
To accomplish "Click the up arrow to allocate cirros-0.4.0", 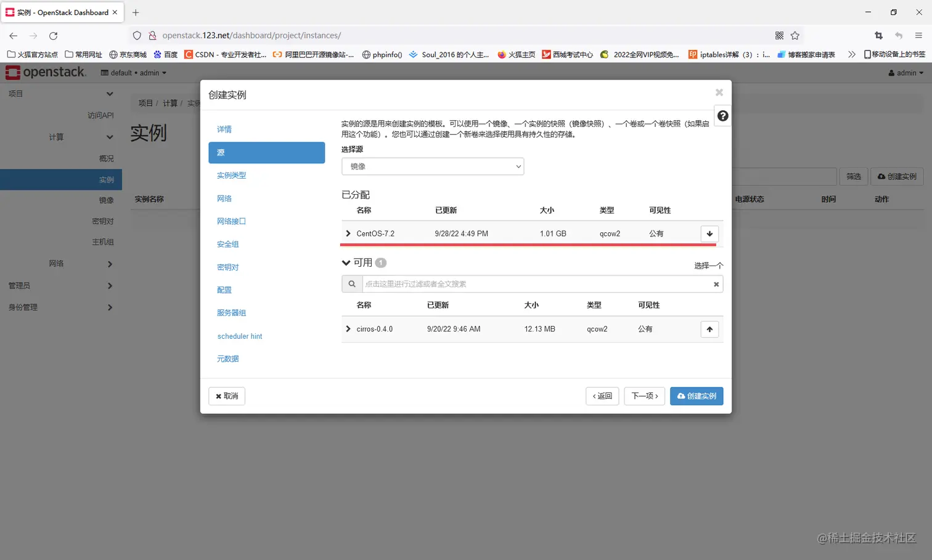I will coord(709,329).
